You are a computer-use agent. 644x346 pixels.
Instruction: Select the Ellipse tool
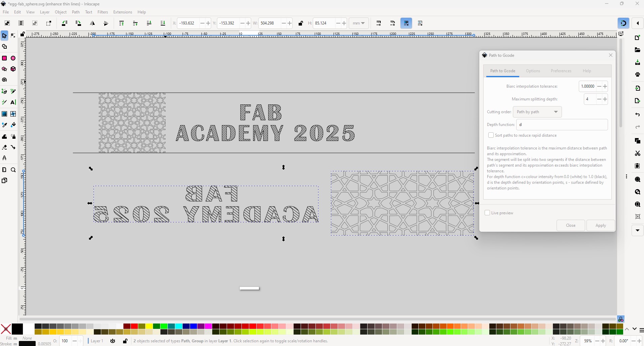[x=13, y=58]
